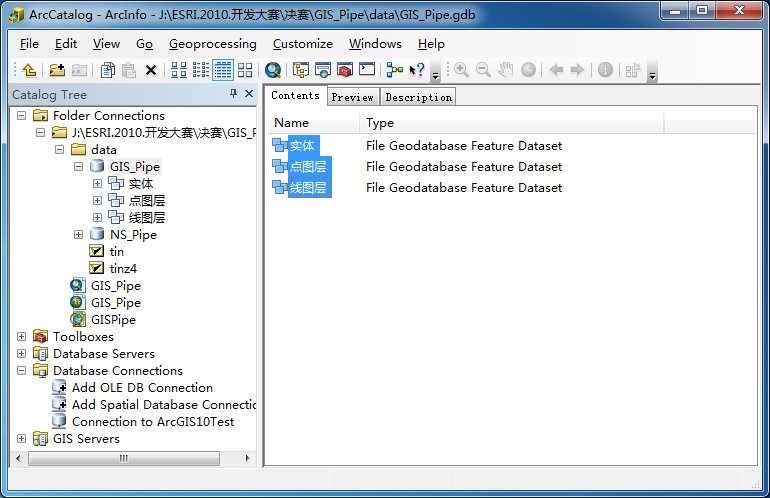The width and height of the screenshot is (770, 498).
Task: Click the What's This help icon
Action: pyautogui.click(x=417, y=70)
